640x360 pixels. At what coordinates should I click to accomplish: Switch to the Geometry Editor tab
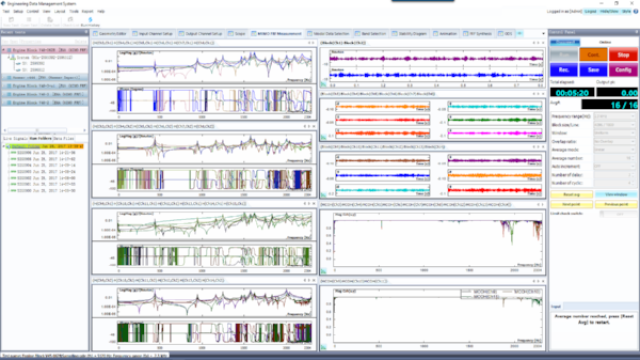click(110, 33)
